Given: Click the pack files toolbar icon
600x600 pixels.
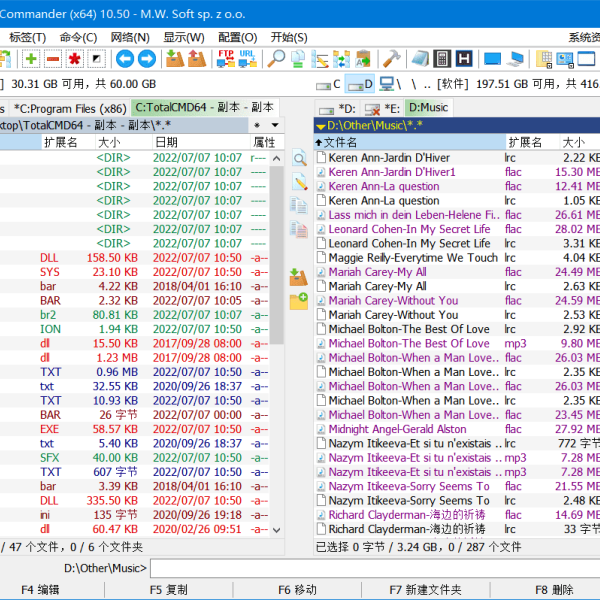Looking at the screenshot, I should [x=175, y=59].
